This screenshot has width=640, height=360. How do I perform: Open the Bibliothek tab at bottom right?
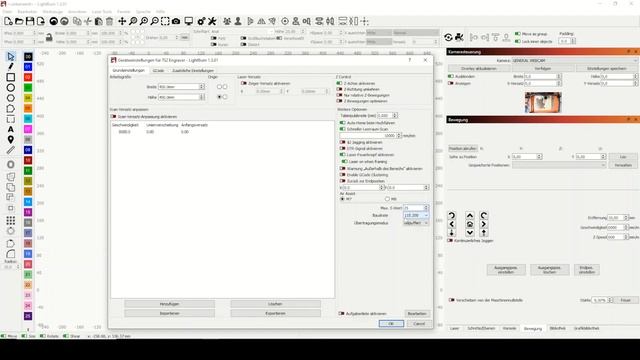(558, 328)
